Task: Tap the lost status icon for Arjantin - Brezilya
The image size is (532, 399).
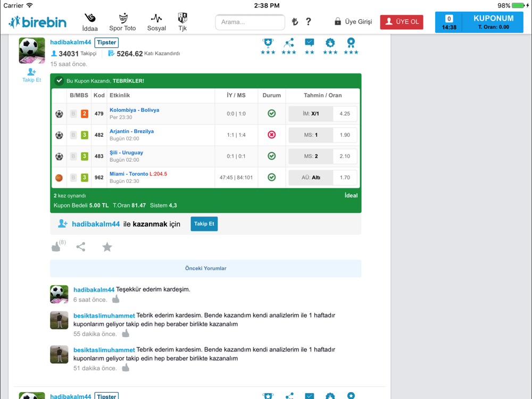Action: click(271, 135)
